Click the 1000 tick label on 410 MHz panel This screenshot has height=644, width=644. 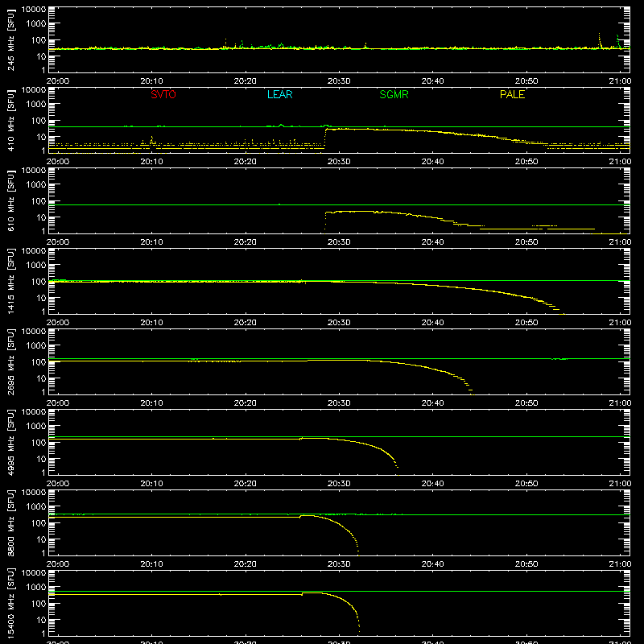pyautogui.click(x=36, y=105)
